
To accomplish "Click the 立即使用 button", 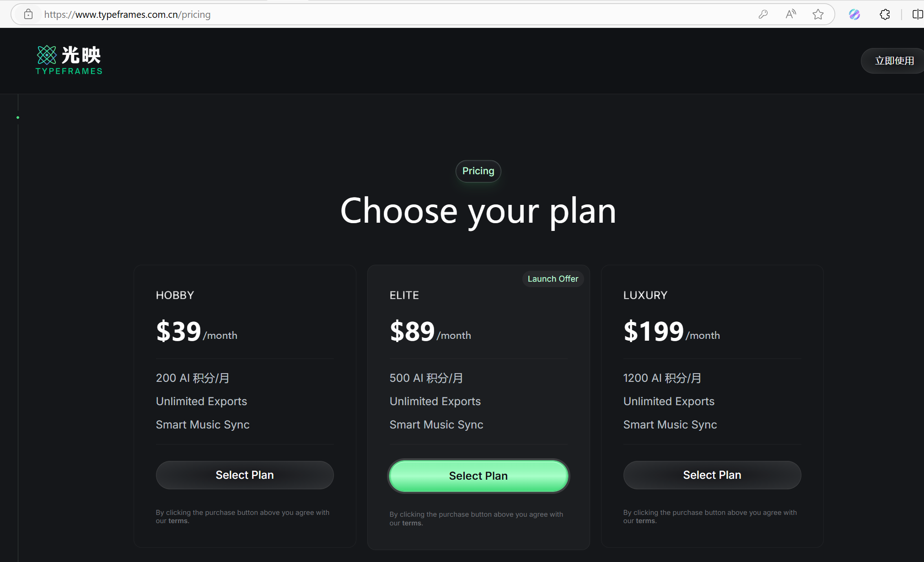I will coord(894,61).
